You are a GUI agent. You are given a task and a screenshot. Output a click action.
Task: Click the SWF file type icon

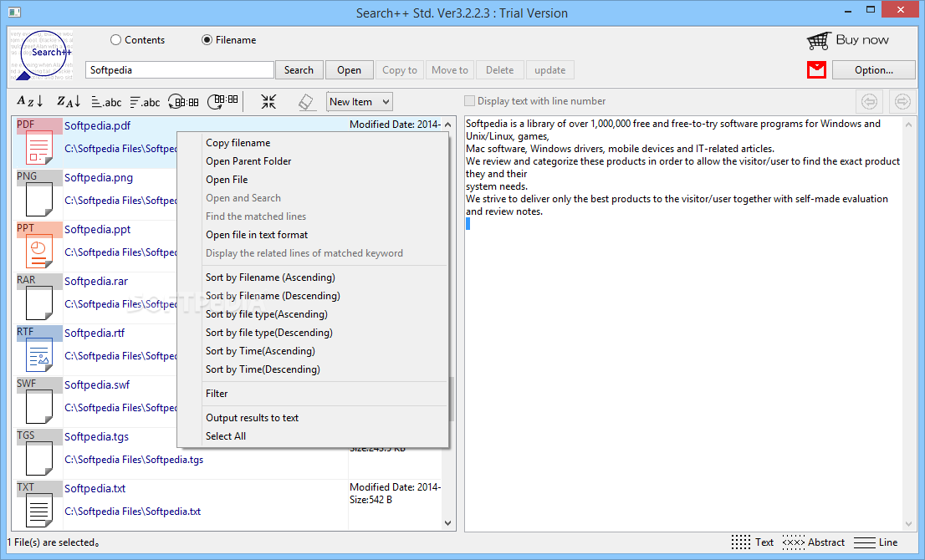[x=39, y=401]
